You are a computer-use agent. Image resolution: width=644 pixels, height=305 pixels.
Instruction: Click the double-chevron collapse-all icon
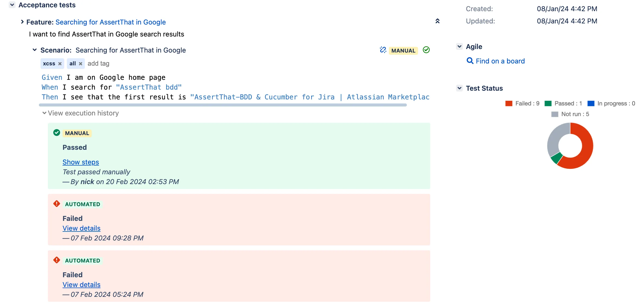pyautogui.click(x=437, y=21)
